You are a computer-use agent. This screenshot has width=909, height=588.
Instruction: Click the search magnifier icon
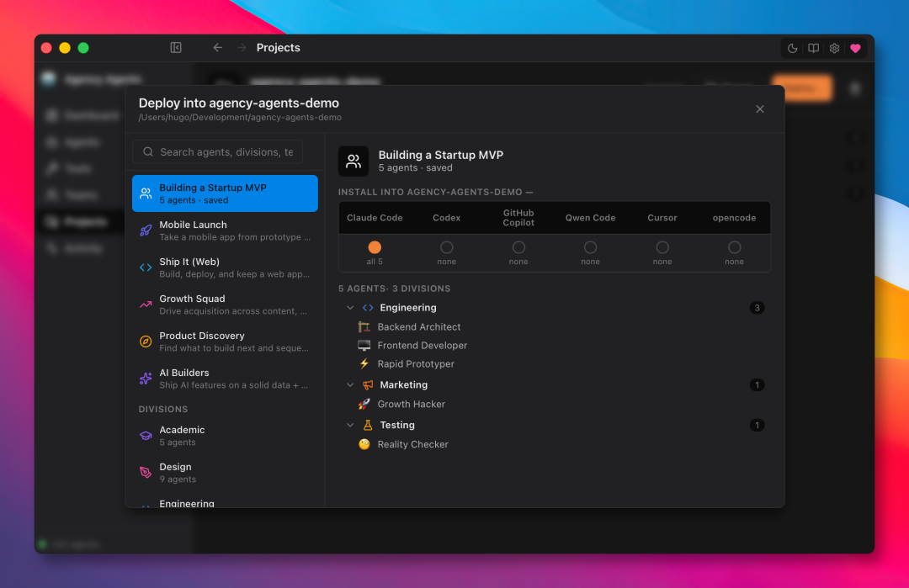point(148,151)
